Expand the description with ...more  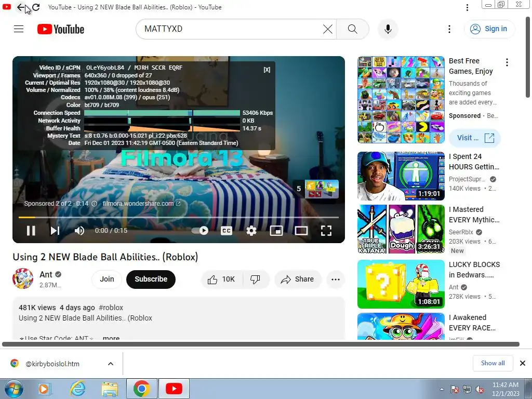pyautogui.click(x=111, y=338)
